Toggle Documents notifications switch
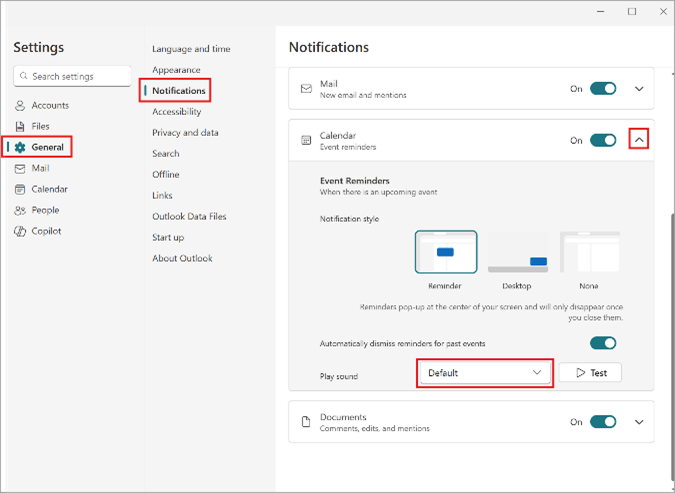675x493 pixels. 603,422
